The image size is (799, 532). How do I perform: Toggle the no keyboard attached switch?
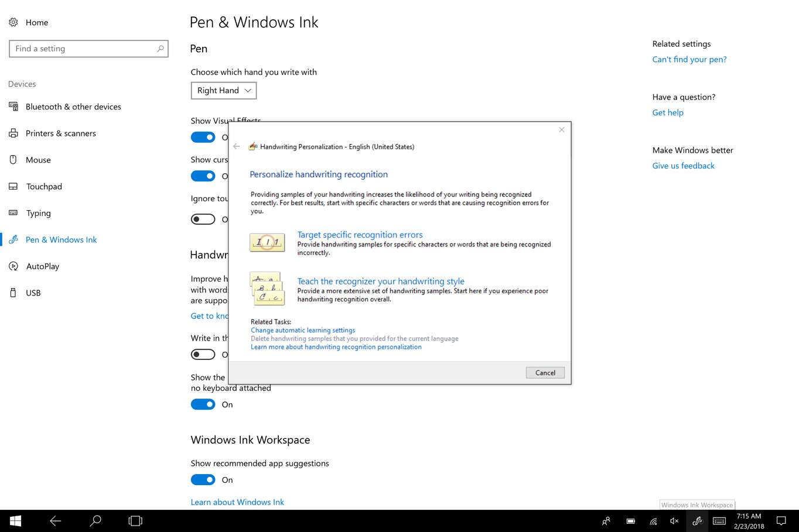pos(203,404)
